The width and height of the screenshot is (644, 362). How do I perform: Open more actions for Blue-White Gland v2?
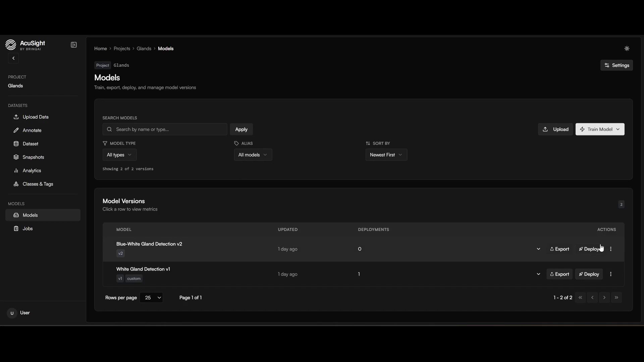click(611, 249)
